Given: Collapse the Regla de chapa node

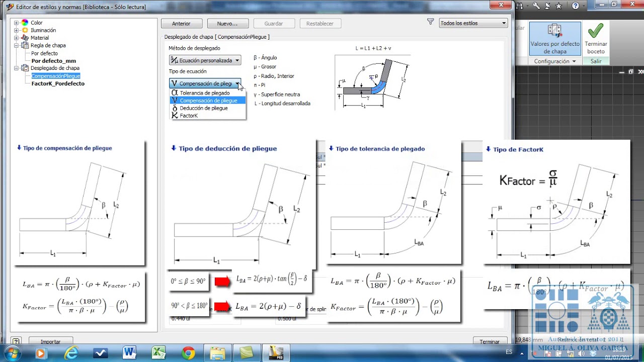Looking at the screenshot, I should [16, 45].
